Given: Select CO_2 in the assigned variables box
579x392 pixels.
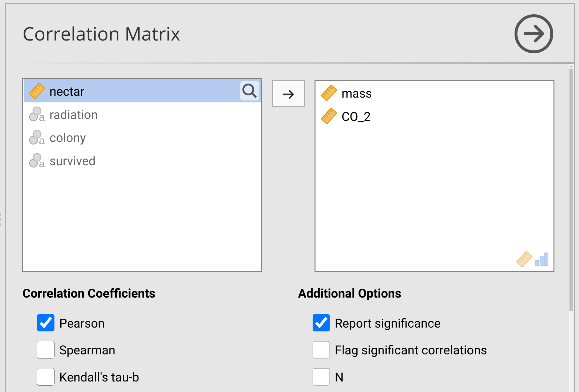Looking at the screenshot, I should tap(356, 116).
